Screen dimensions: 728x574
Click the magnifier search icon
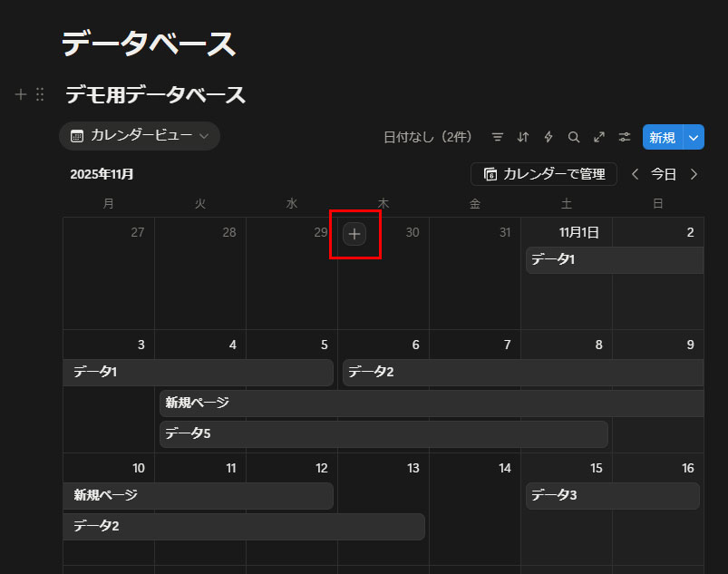coord(574,137)
